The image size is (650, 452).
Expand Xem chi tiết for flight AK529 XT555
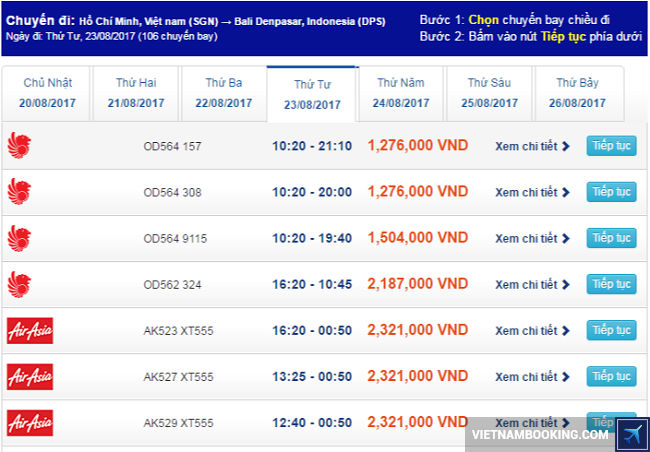(x=532, y=423)
